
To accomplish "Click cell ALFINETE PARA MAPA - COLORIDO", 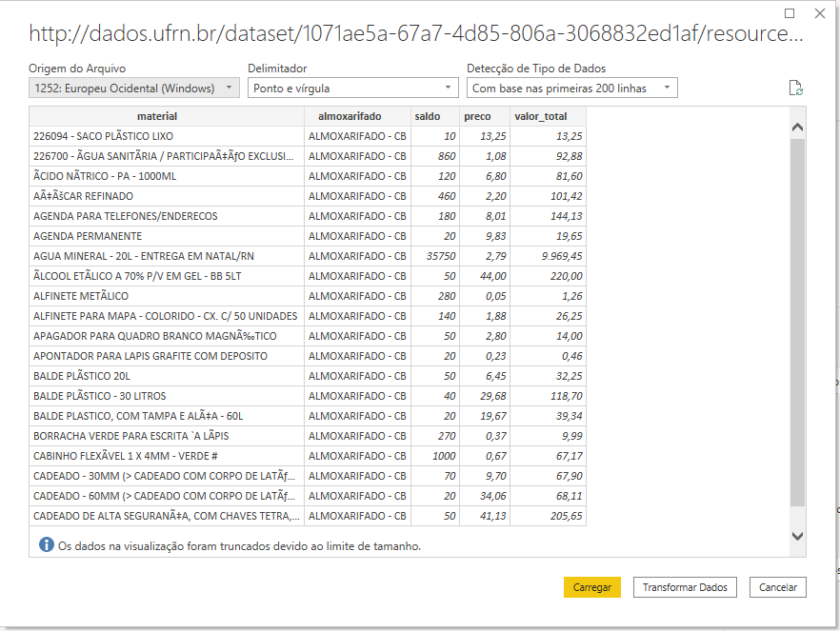I will click(x=167, y=316).
